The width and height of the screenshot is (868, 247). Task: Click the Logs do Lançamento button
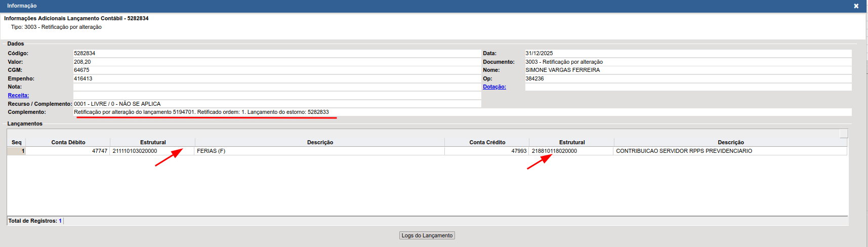pyautogui.click(x=427, y=235)
